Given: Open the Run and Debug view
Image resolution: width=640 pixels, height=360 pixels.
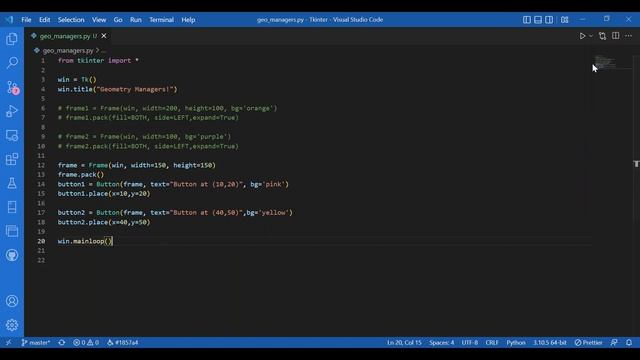Looking at the screenshot, I should point(12,111).
